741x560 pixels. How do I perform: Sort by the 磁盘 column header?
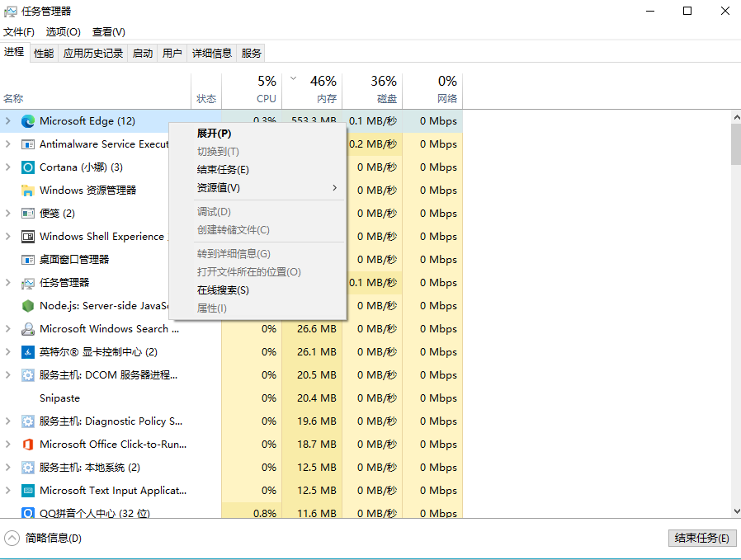(373, 91)
